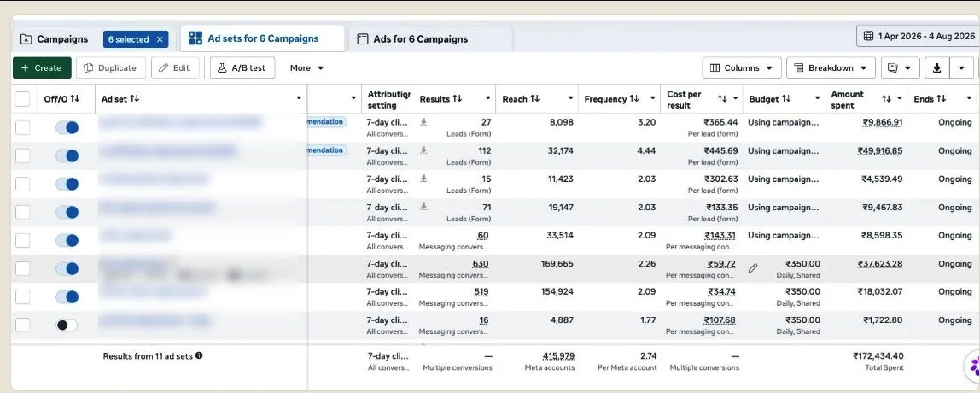Tick the select-all header checkbox
Viewport: 980px width, 393px height.
click(22, 99)
